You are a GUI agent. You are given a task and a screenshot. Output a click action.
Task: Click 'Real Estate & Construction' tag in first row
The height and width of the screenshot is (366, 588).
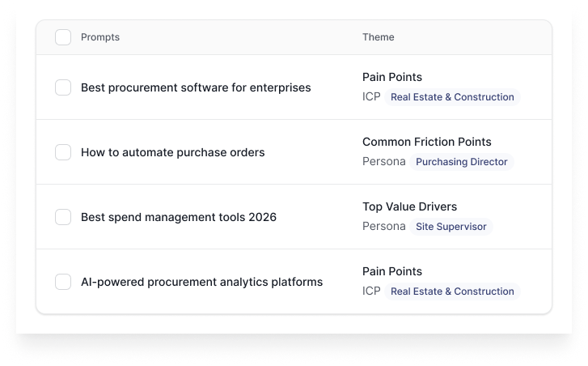point(452,97)
